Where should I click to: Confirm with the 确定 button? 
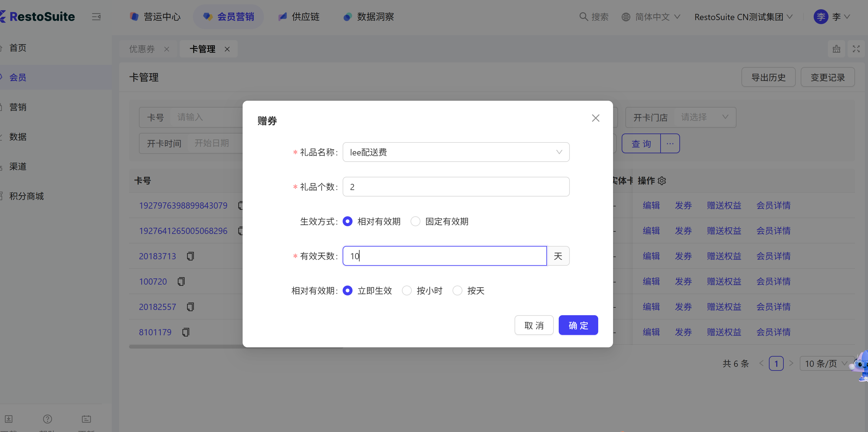coord(578,325)
